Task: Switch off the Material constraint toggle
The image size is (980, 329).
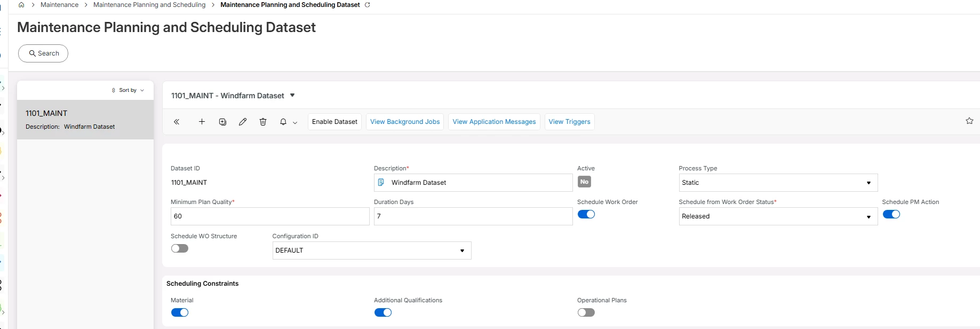Action: [x=180, y=312]
